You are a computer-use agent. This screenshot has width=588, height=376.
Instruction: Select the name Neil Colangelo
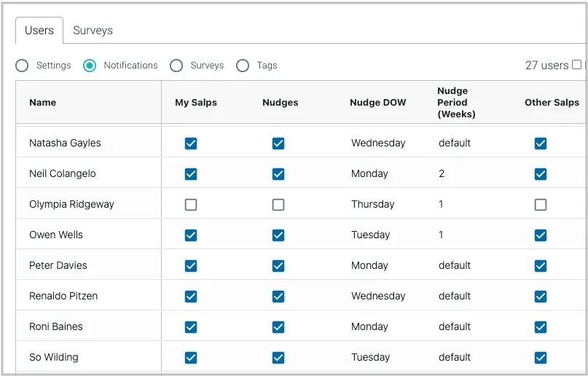(x=63, y=174)
